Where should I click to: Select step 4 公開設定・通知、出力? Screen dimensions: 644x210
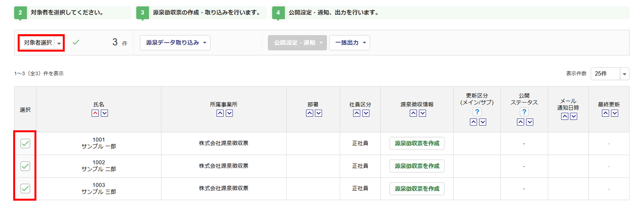point(450,13)
